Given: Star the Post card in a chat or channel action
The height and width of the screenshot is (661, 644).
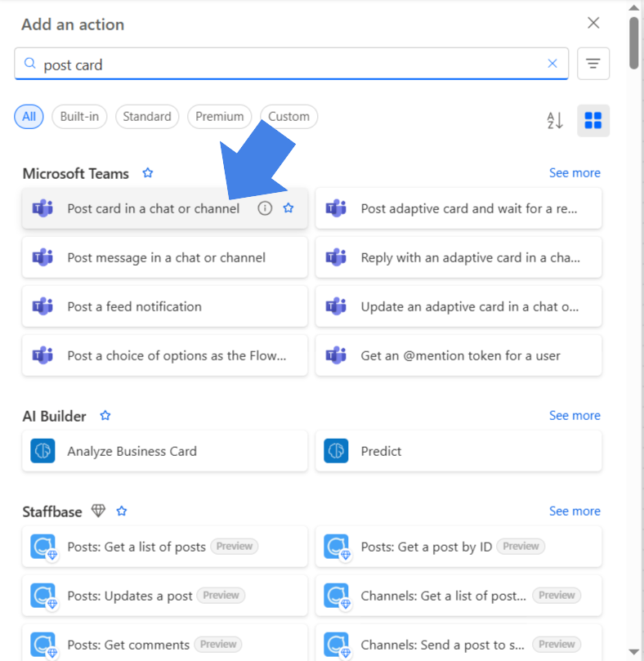Looking at the screenshot, I should click(288, 208).
